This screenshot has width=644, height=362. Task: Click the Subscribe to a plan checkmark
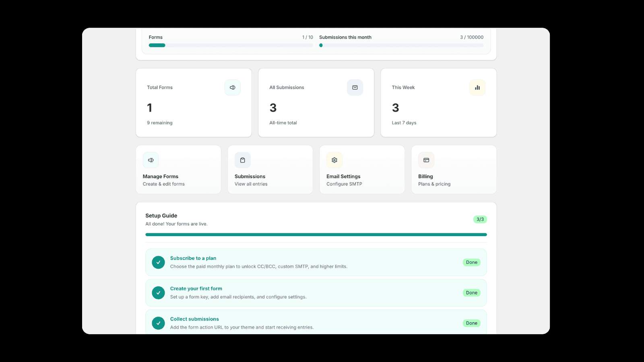[x=158, y=262]
